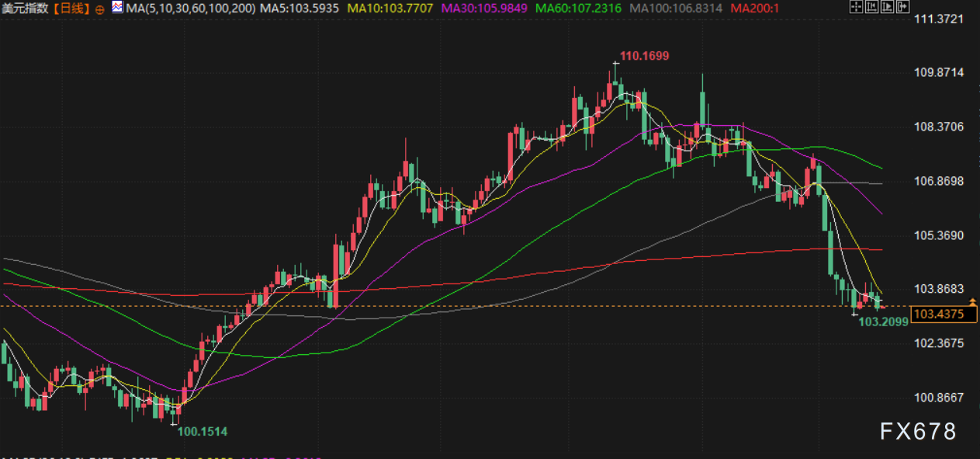The height and width of the screenshot is (459, 980).
Task: Click the 105.3690 price axis label
Action: [x=939, y=235]
